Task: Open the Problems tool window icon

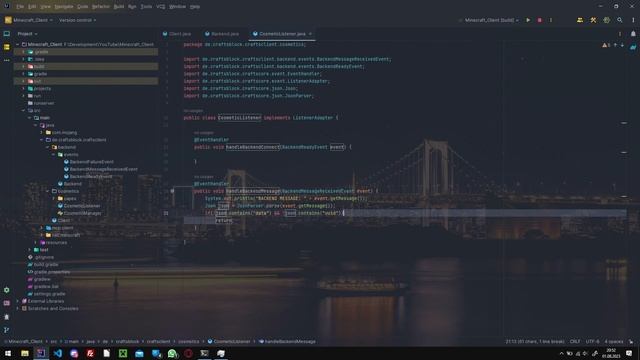Action: (x=7, y=317)
